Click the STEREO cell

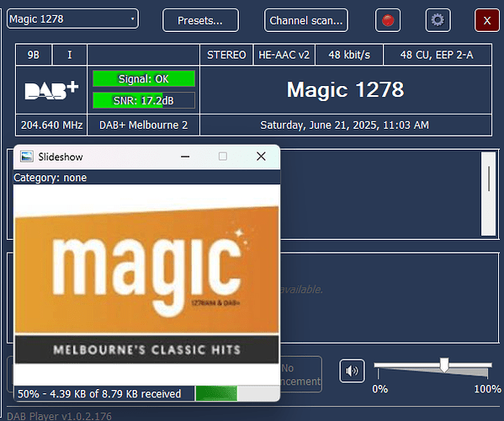point(226,55)
